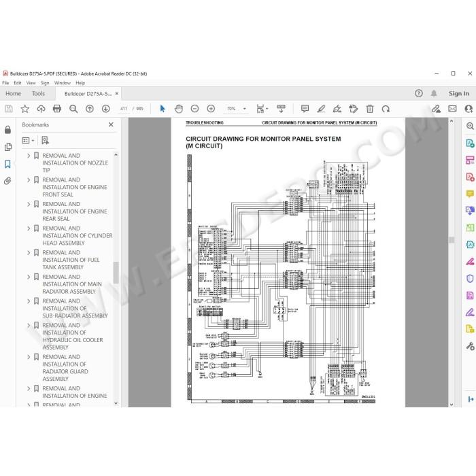The width and height of the screenshot is (476, 476).
Task: Open the security lock panel
Action: click(8, 130)
